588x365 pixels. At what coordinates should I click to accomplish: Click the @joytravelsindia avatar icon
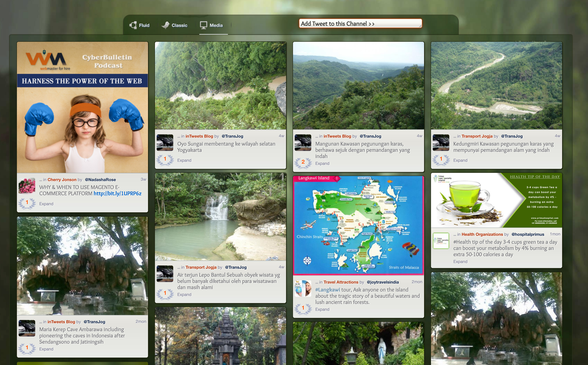pyautogui.click(x=303, y=288)
